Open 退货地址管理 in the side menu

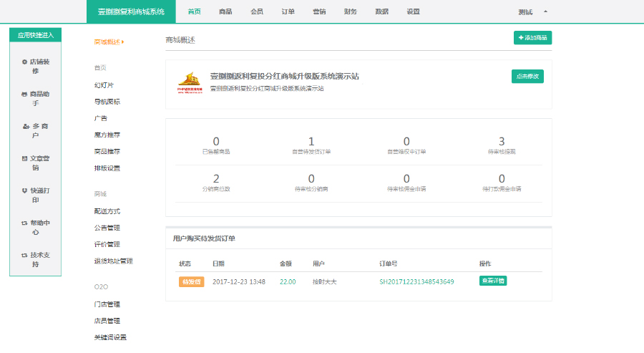pos(113,261)
